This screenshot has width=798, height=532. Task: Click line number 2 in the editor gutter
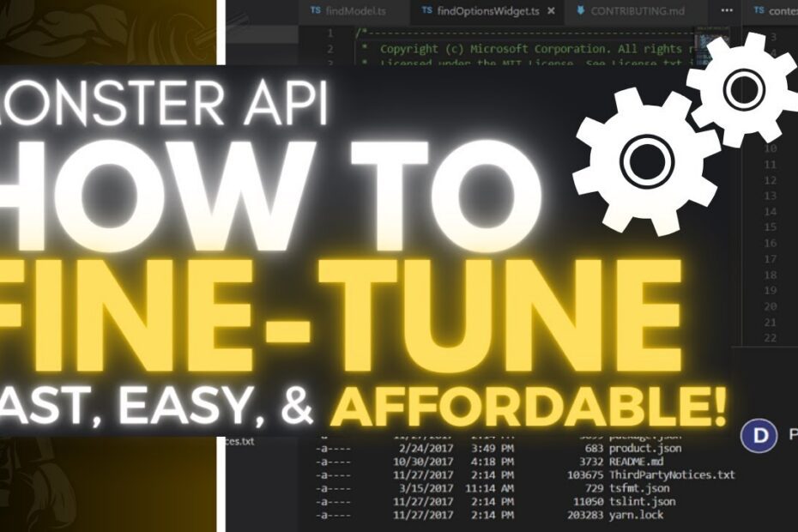click(x=329, y=49)
